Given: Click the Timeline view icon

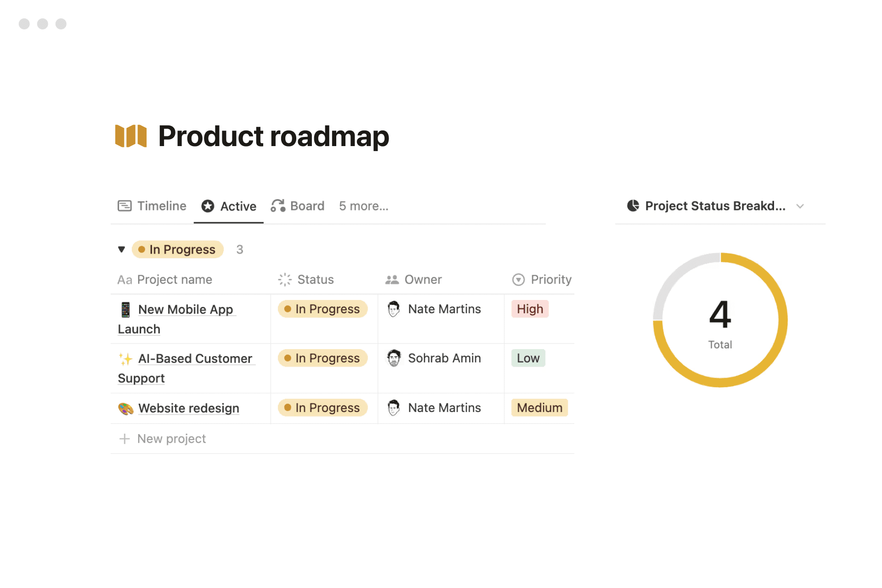Looking at the screenshot, I should point(124,206).
